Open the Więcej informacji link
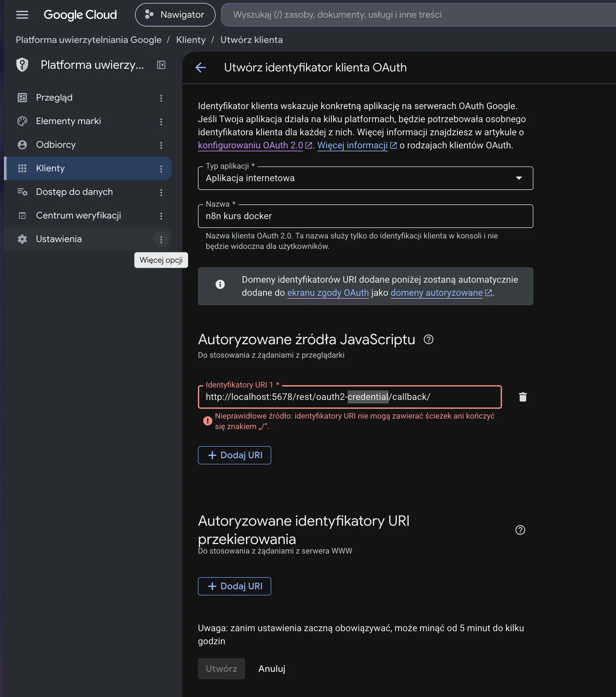Image resolution: width=616 pixels, height=697 pixels. pos(357,145)
